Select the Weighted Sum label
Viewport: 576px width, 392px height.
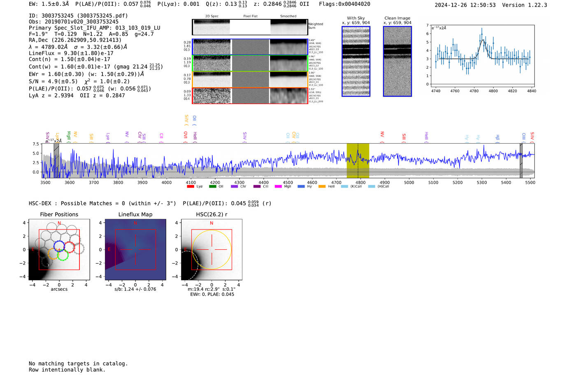coord(316,26)
